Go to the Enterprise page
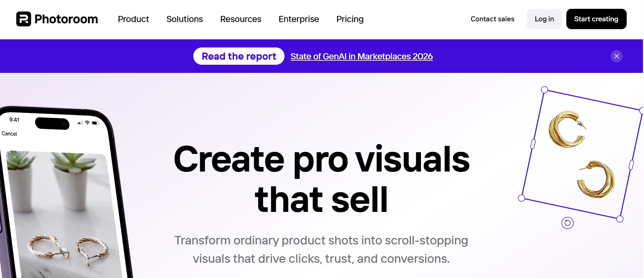 pos(298,19)
